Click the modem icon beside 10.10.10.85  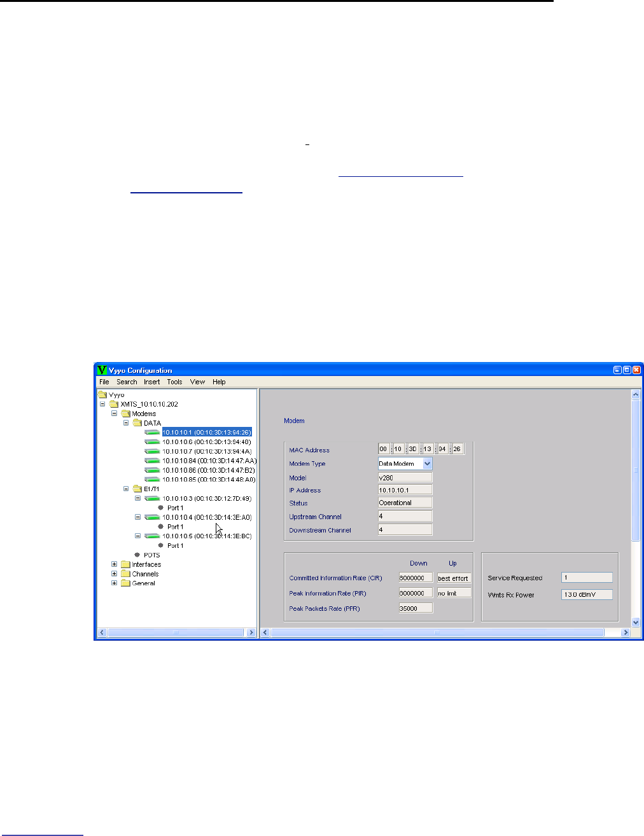point(152,480)
